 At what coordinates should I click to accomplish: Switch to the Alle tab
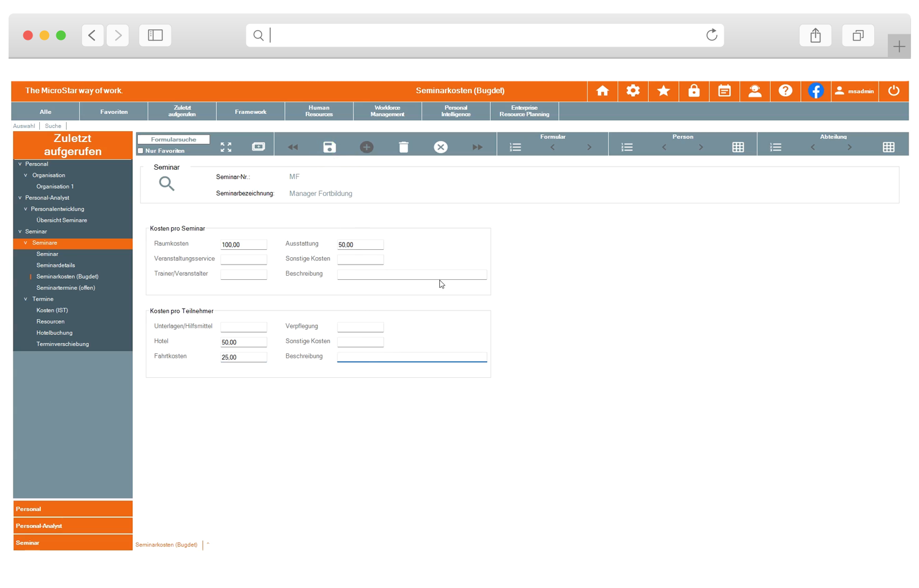click(x=45, y=112)
